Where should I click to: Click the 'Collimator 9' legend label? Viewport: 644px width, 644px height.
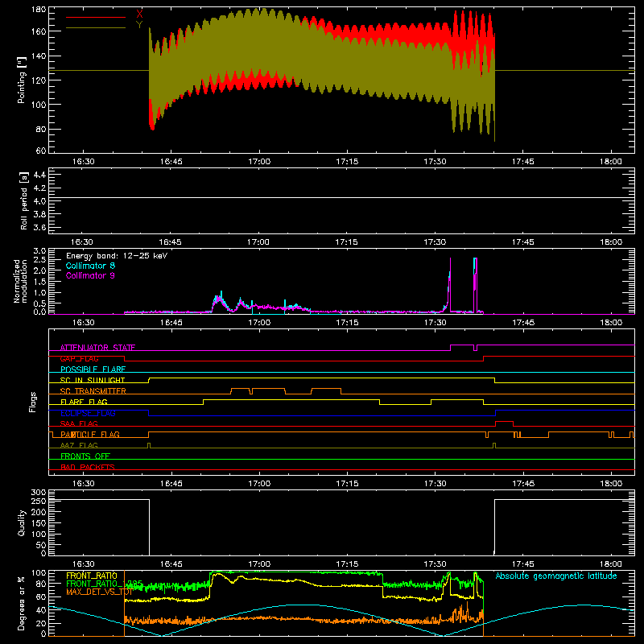[x=90, y=275]
